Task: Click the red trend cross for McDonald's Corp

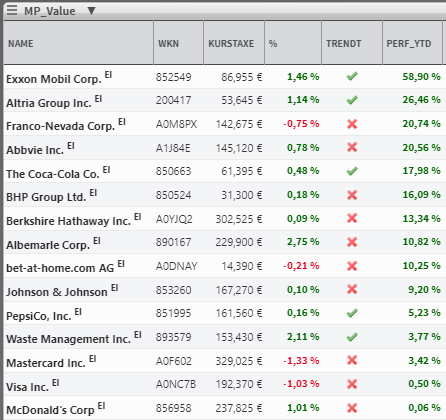Action: [x=352, y=408]
